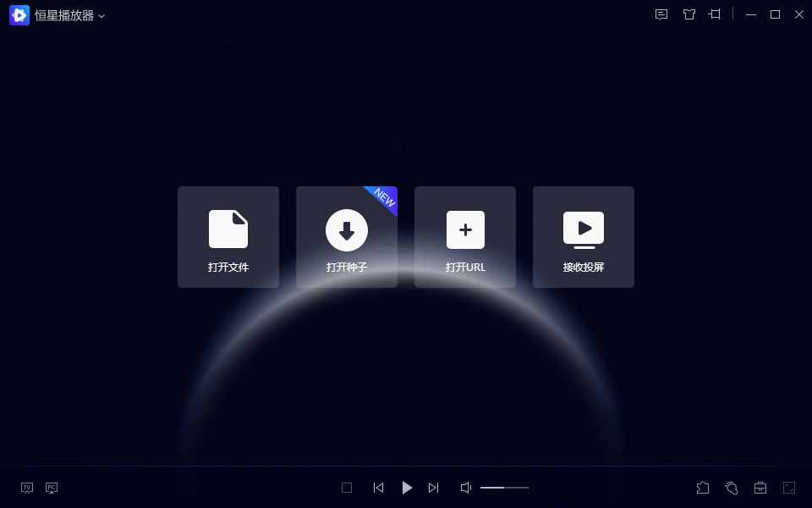The width and height of the screenshot is (812, 508).
Task: Open the feedback message icon
Action: [x=661, y=14]
